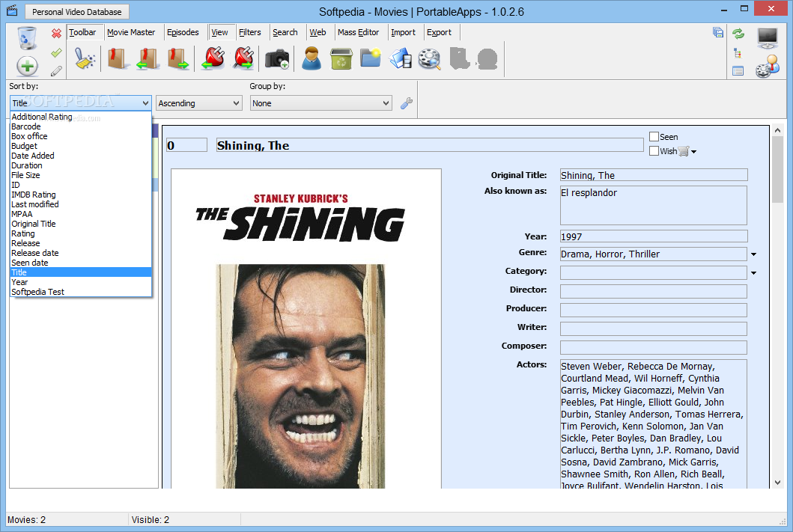Viewport: 793px width, 532px height.
Task: Select Year in the sort list
Action: (80, 282)
